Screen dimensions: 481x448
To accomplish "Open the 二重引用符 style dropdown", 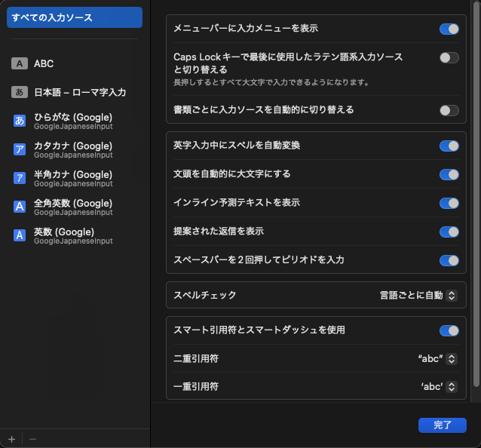I will 437,359.
